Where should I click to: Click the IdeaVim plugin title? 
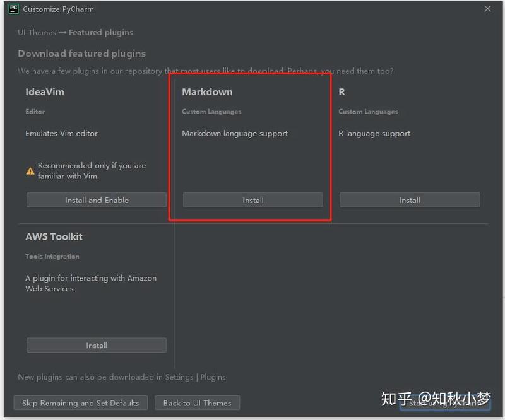coord(44,92)
